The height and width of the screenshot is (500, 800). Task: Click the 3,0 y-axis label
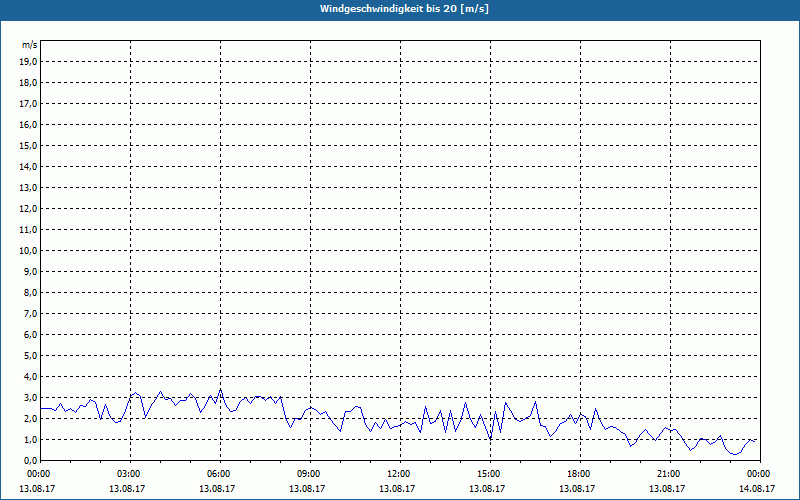tap(31, 397)
